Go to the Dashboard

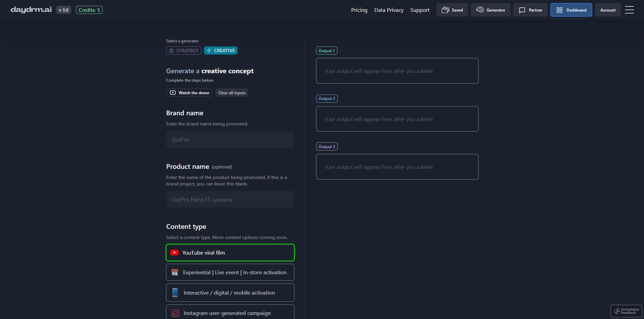(571, 10)
